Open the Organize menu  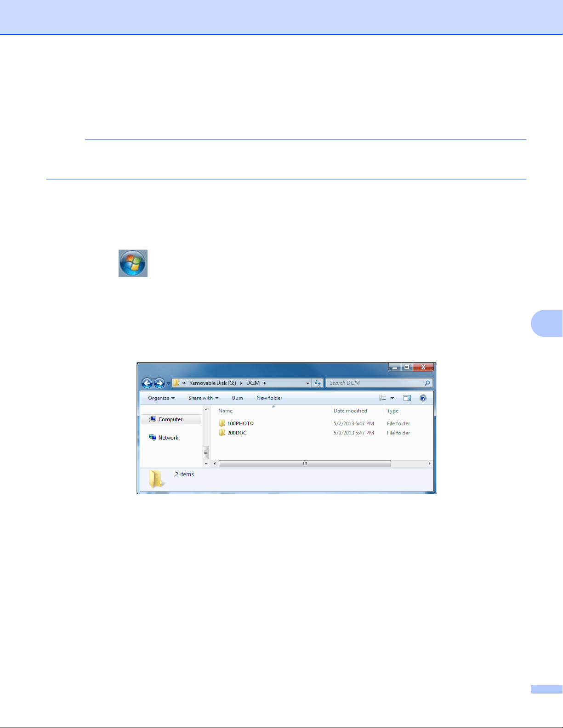(x=161, y=398)
